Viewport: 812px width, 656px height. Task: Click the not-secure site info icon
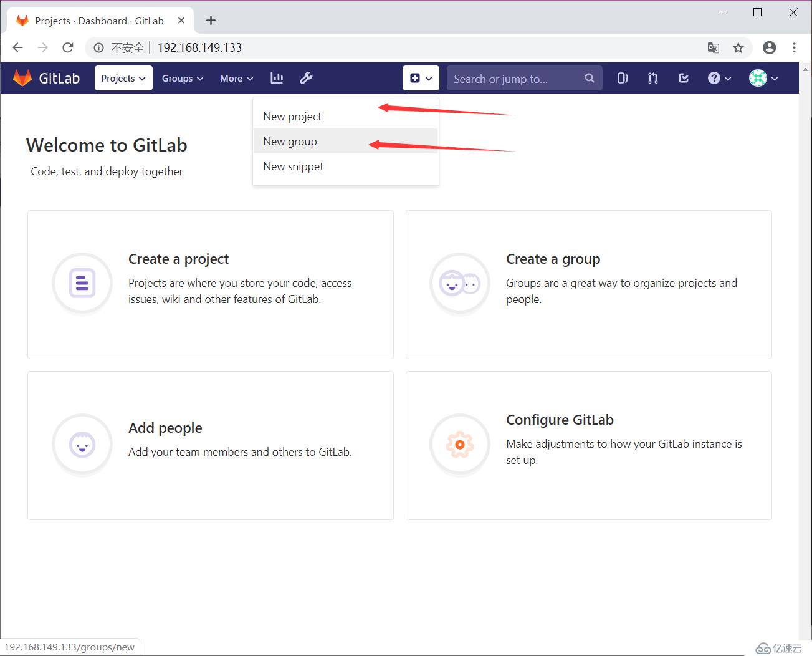click(98, 47)
